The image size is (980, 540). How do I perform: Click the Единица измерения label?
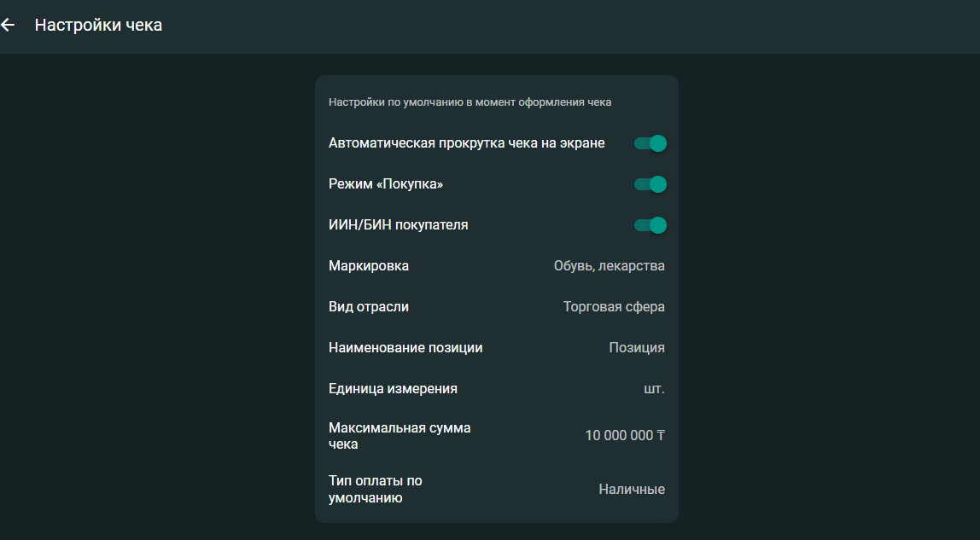pyautogui.click(x=393, y=389)
